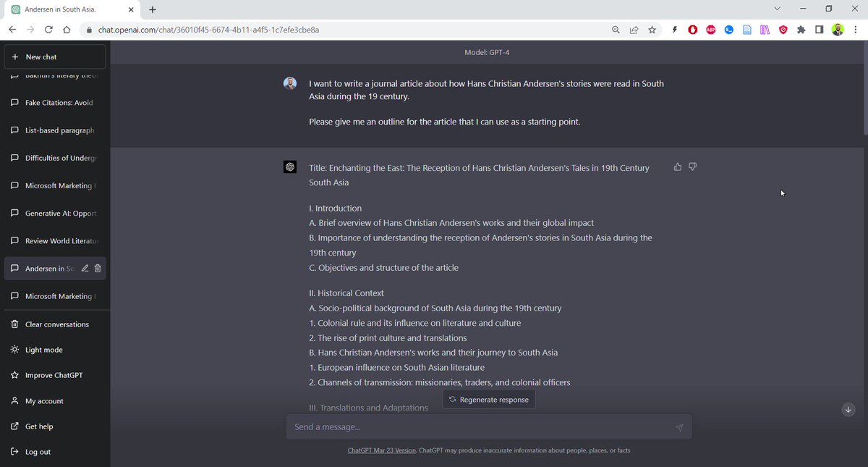This screenshot has width=868, height=467.
Task: Jump to bottom with the down-arrow button
Action: tap(849, 409)
